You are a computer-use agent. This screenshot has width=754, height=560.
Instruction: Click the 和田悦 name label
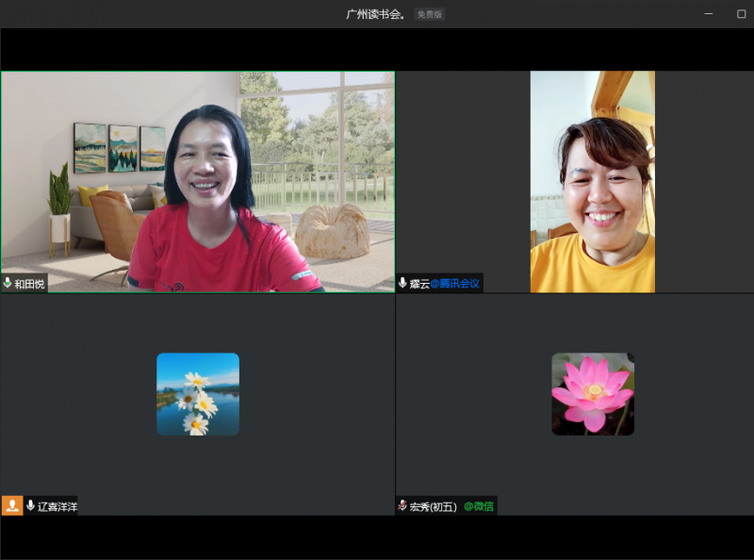(29, 283)
